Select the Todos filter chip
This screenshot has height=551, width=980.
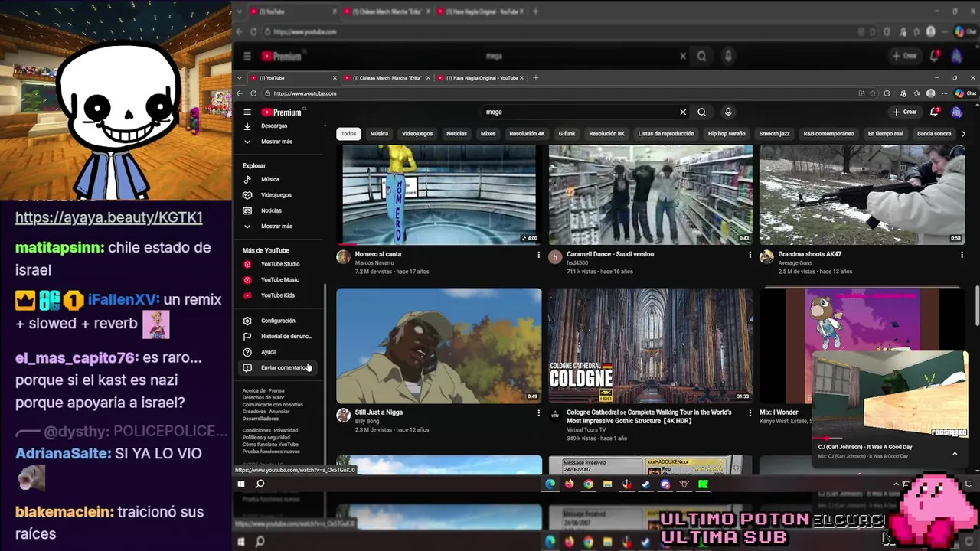(x=348, y=134)
